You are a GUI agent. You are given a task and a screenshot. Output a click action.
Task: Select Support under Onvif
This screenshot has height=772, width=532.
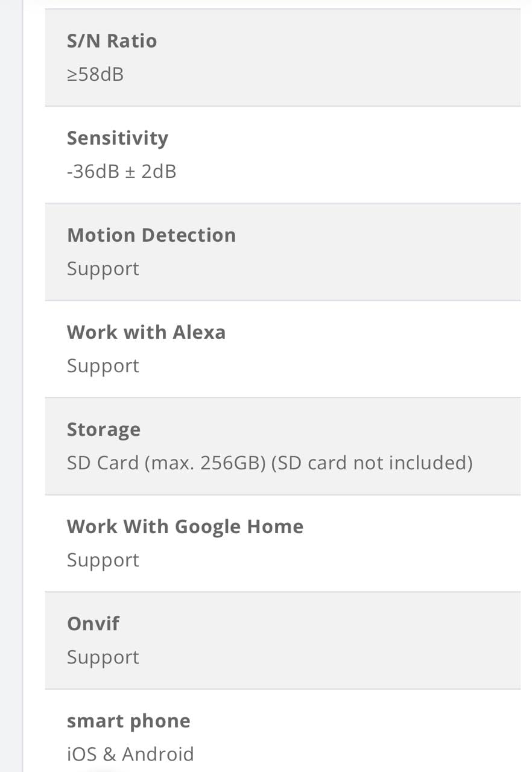103,657
